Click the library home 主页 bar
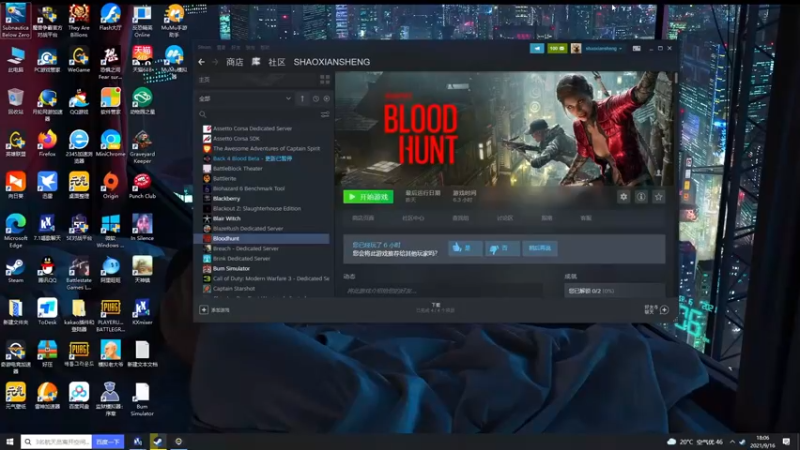The height and width of the screenshot is (450, 800). coord(257,80)
